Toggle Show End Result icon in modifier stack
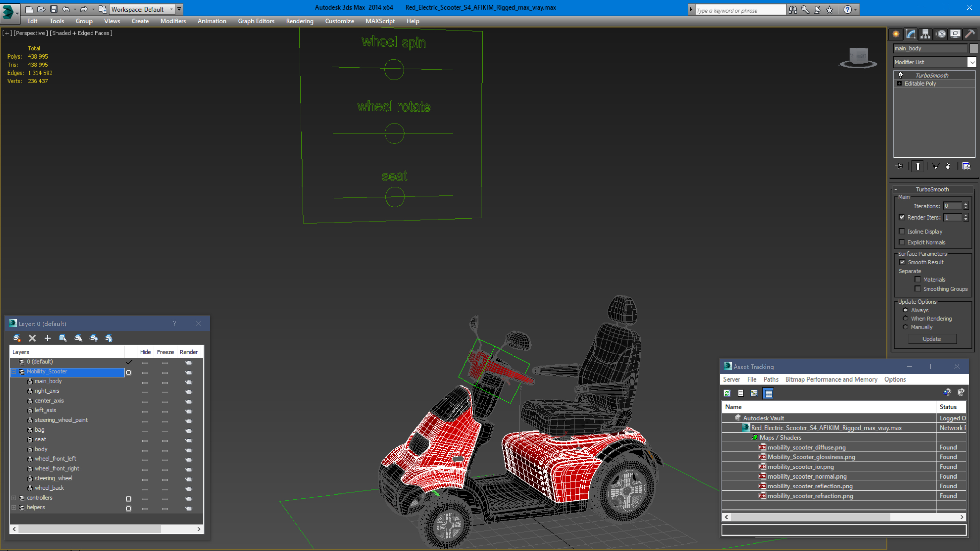 918,166
